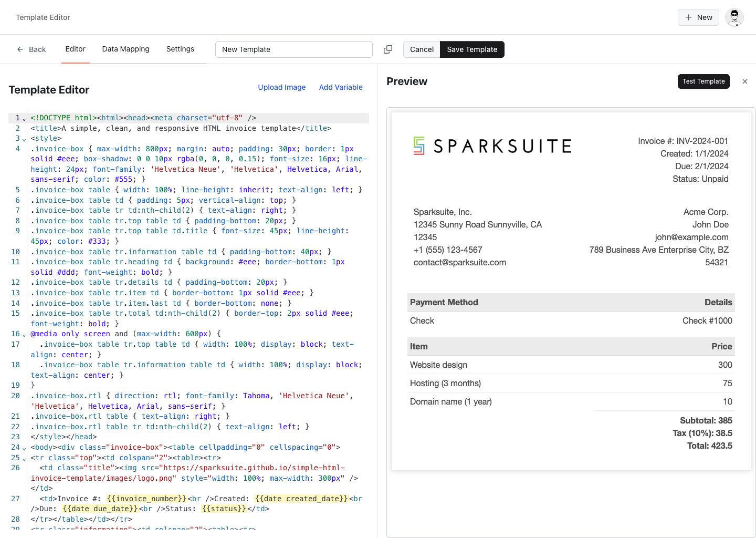Click 'Acme Corp.' in preview
The width and height of the screenshot is (756, 538).
706,212
